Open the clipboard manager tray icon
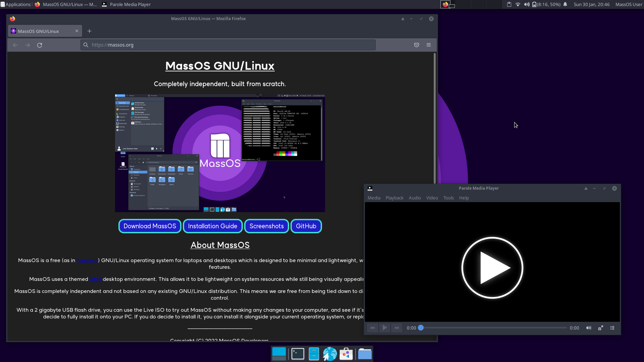 click(x=509, y=4)
